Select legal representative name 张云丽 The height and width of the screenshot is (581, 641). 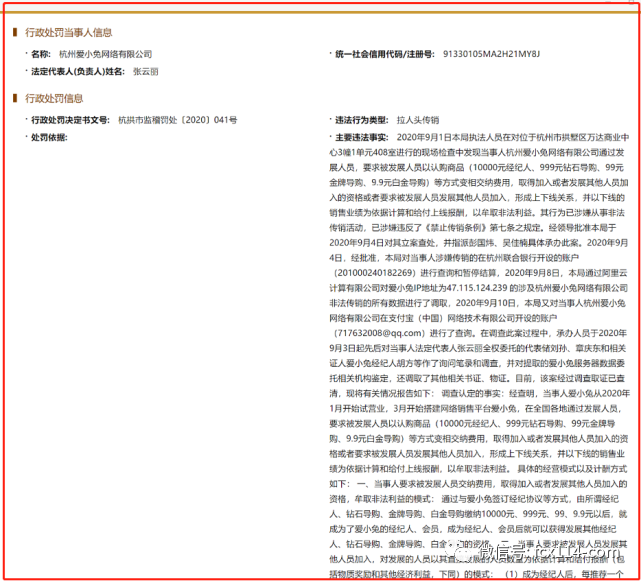[x=146, y=72]
